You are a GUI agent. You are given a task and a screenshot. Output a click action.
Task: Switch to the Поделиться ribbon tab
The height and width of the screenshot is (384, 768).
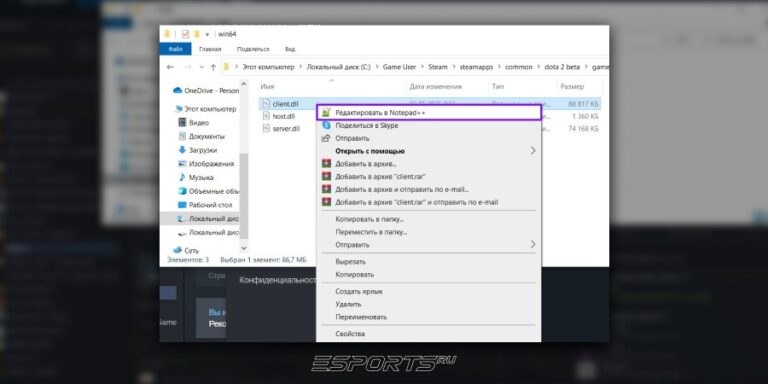click(253, 49)
